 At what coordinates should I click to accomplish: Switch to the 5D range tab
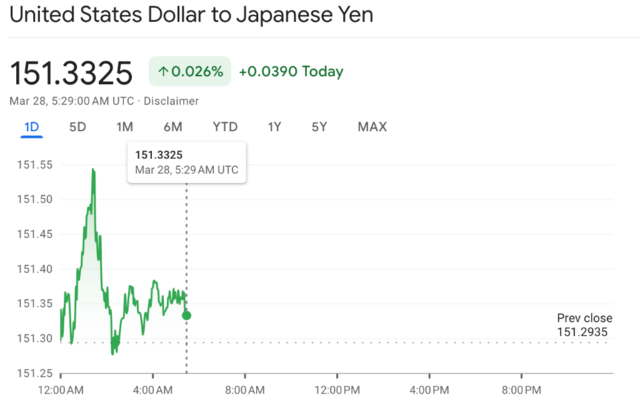(x=77, y=127)
